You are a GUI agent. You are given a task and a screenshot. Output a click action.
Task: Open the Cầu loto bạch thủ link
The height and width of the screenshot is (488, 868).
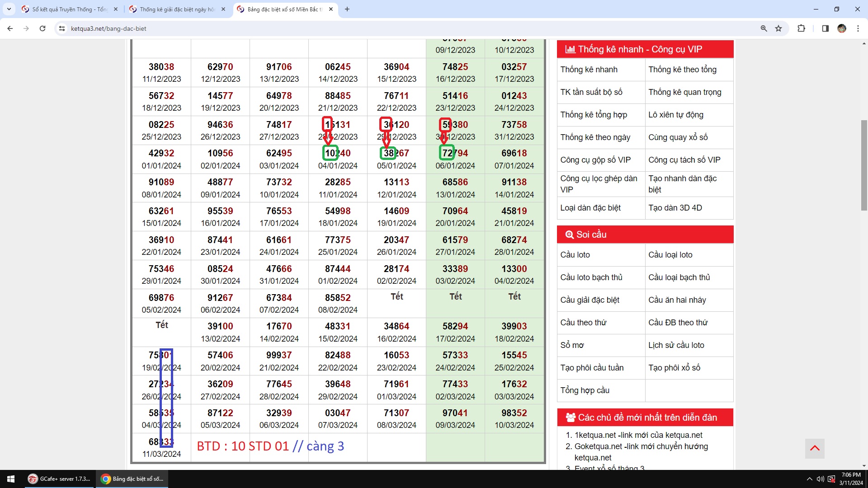[x=591, y=277]
